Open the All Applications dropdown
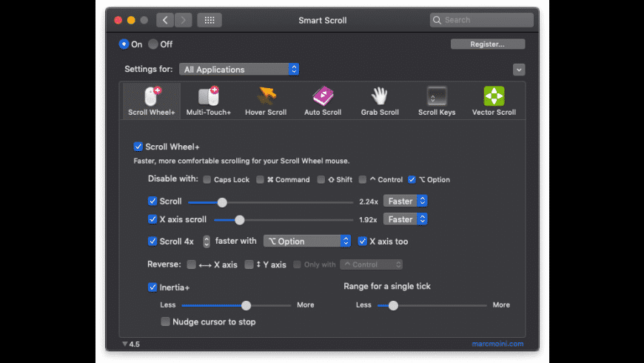Screen dimensions: 644x363 coord(239,69)
